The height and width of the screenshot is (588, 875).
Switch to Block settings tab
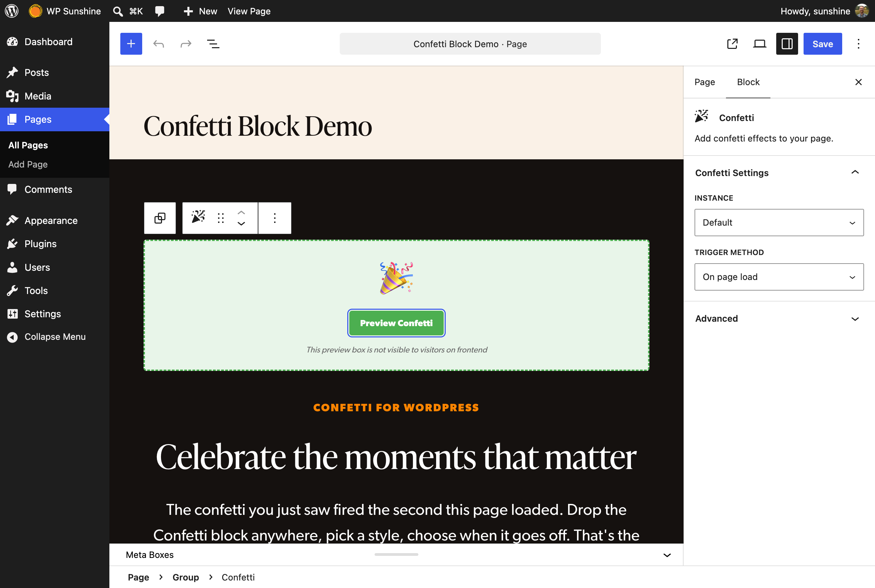(x=748, y=82)
